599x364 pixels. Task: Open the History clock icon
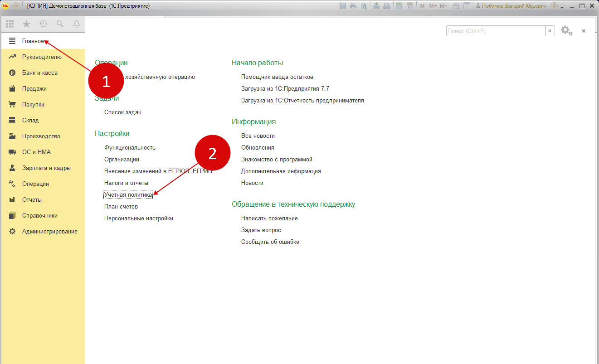(x=43, y=24)
